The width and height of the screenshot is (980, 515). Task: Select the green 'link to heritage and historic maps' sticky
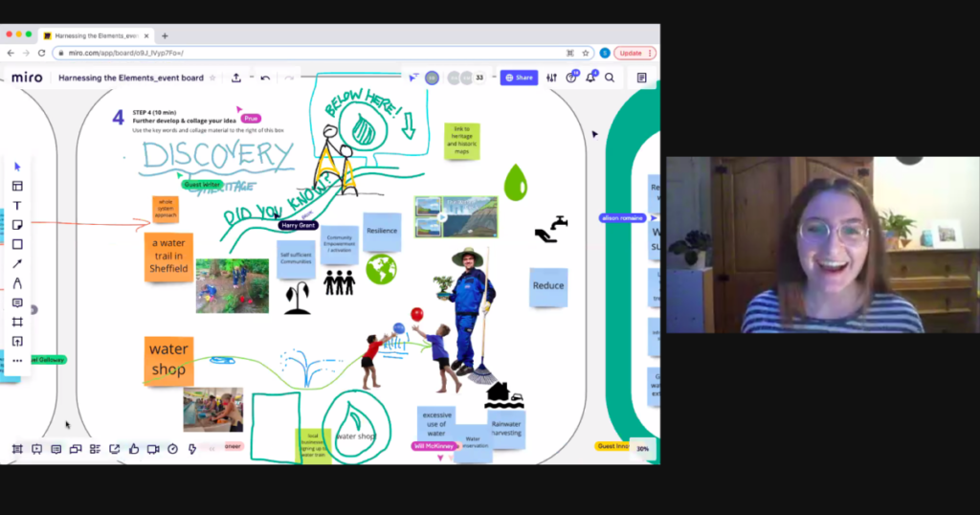462,140
